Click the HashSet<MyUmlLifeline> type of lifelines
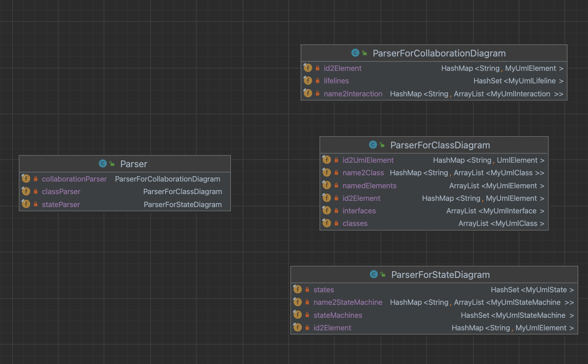The height and width of the screenshot is (364, 588). (519, 81)
